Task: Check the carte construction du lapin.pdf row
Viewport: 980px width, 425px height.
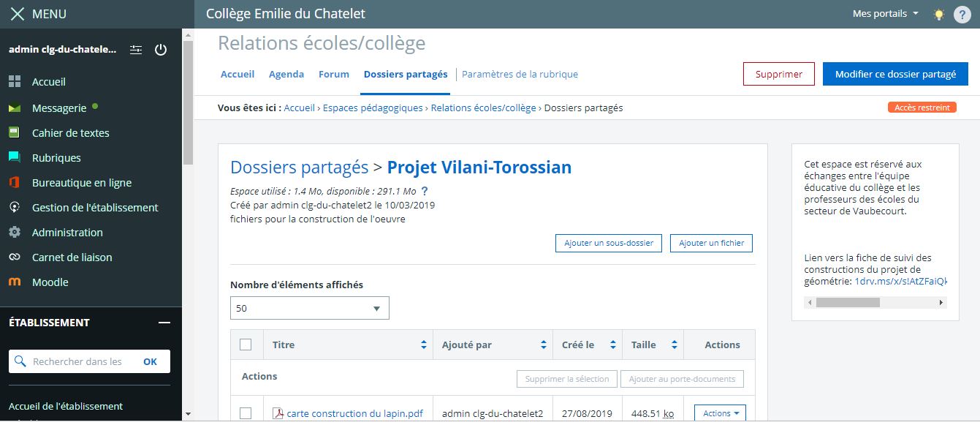Action: coord(246,413)
